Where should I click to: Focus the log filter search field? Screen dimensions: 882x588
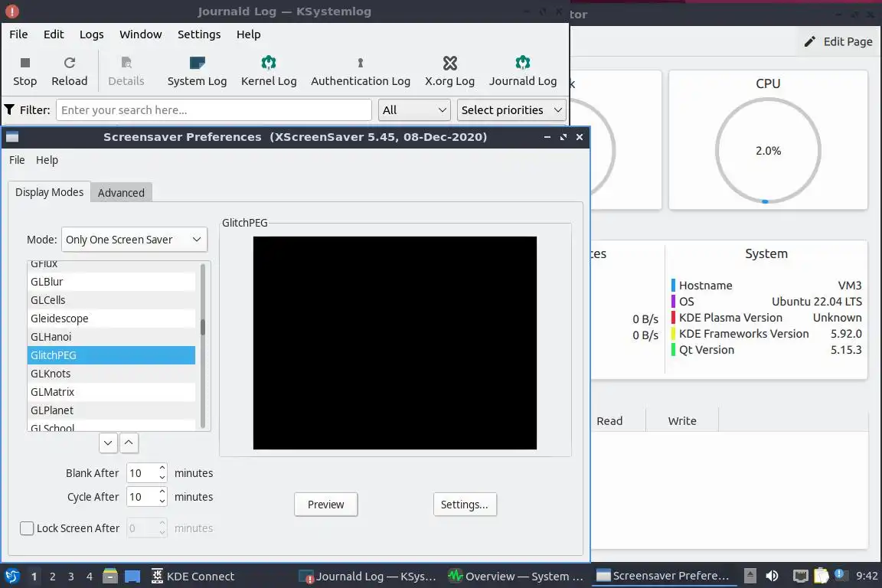(x=214, y=109)
